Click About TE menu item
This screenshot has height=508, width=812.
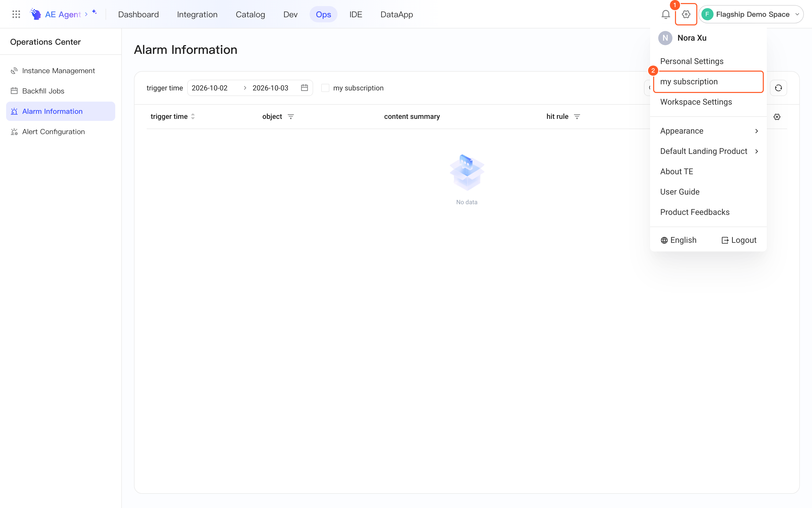(x=709, y=171)
